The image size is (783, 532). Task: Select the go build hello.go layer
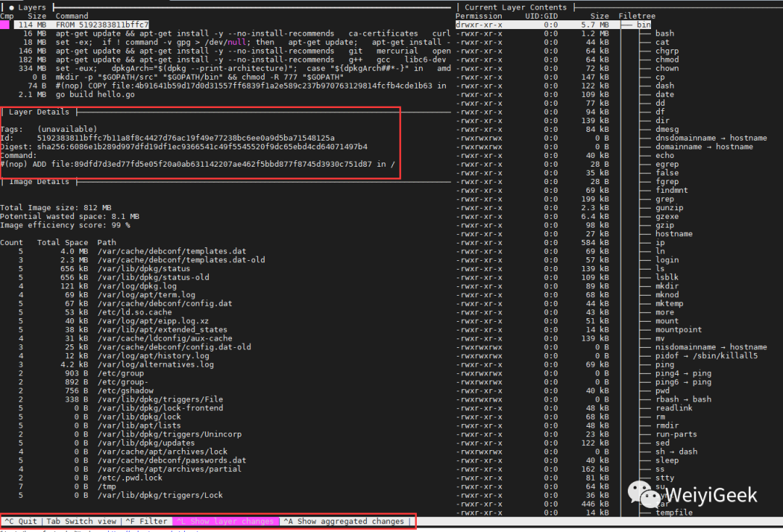click(75, 94)
